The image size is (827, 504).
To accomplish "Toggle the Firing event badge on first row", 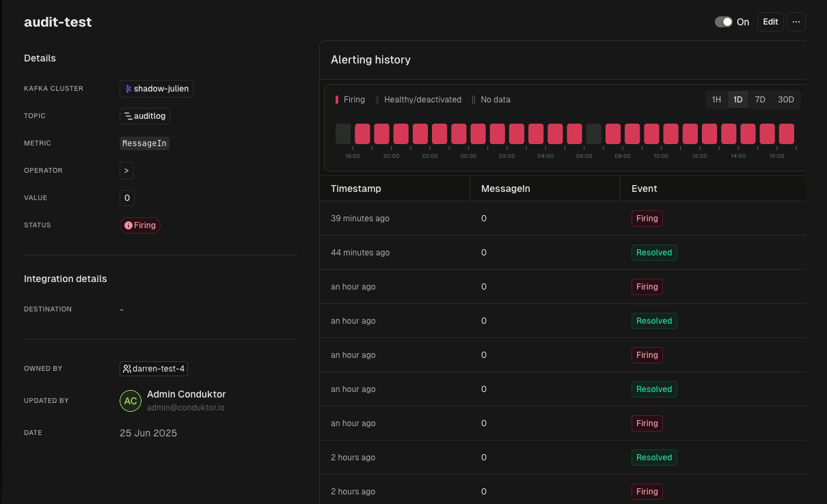I will (x=647, y=218).
